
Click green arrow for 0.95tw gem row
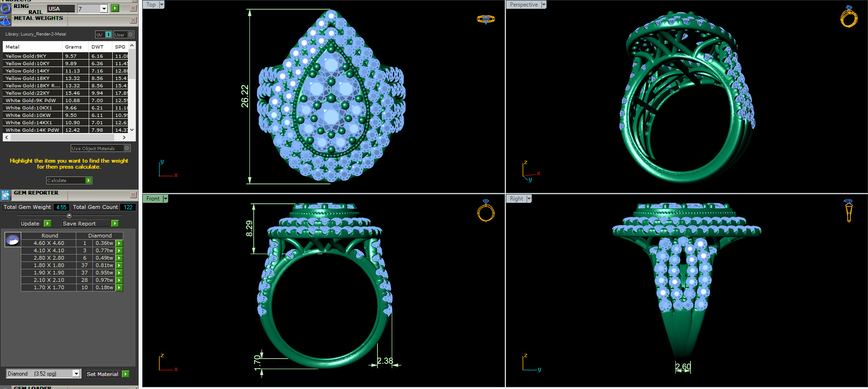coord(119,273)
